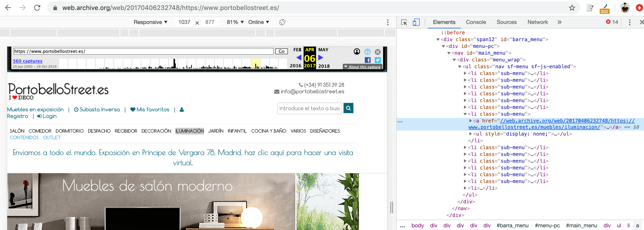Switch to the Elements tab

(x=444, y=22)
